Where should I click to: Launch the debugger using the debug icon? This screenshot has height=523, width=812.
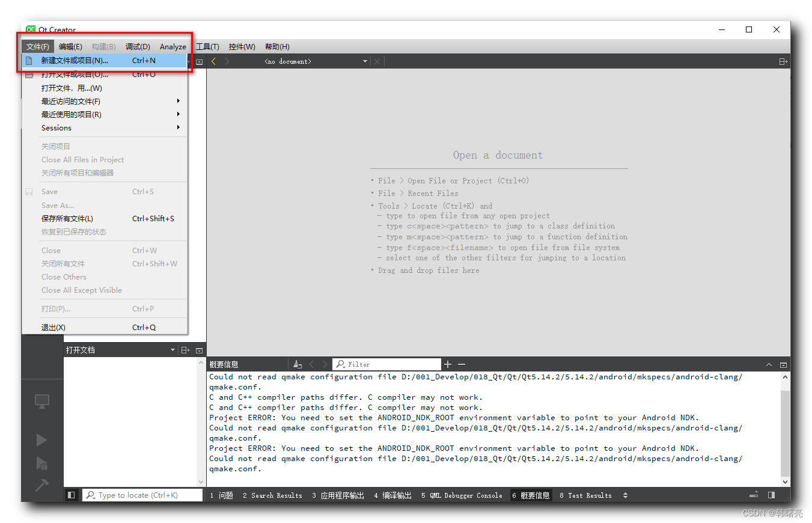(42, 462)
